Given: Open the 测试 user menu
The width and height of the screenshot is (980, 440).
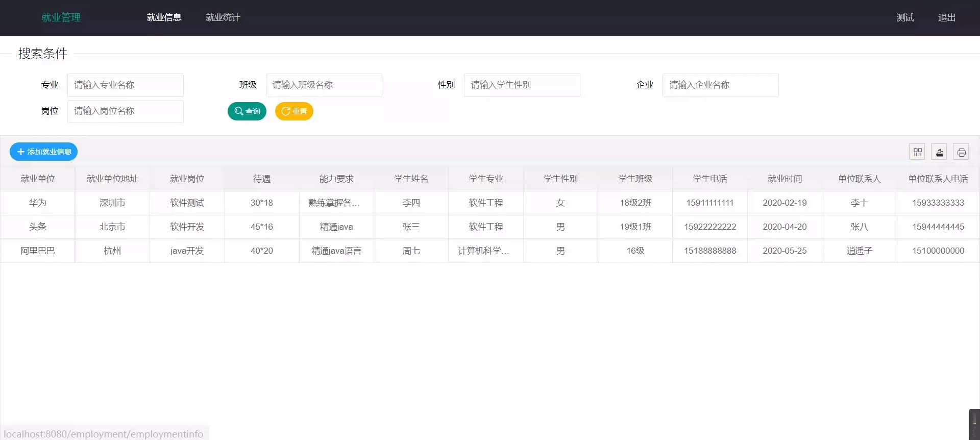Looking at the screenshot, I should 905,18.
